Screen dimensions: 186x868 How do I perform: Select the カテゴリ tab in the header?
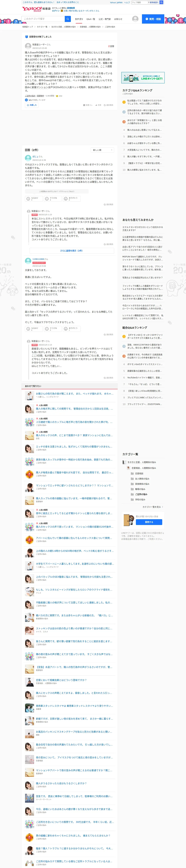pos(79,19)
